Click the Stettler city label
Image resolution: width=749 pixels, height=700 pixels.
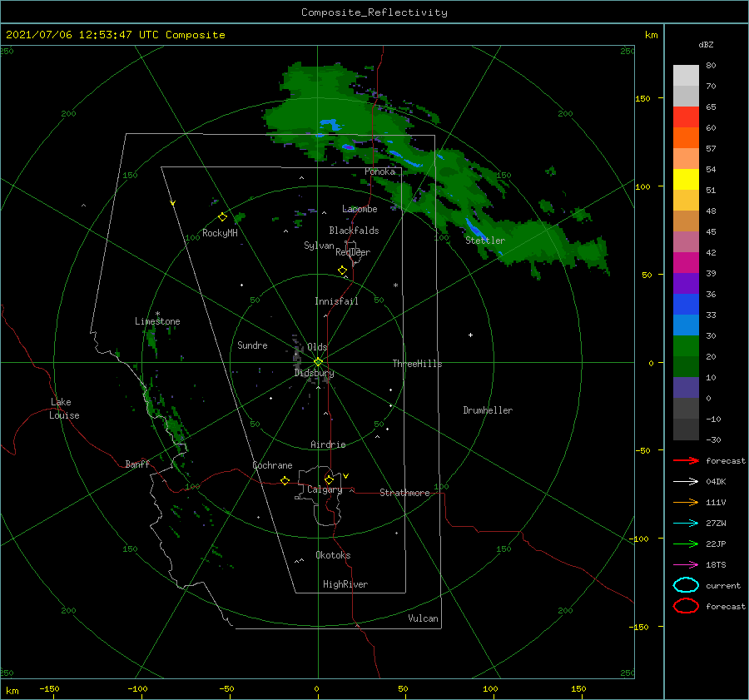coord(485,241)
